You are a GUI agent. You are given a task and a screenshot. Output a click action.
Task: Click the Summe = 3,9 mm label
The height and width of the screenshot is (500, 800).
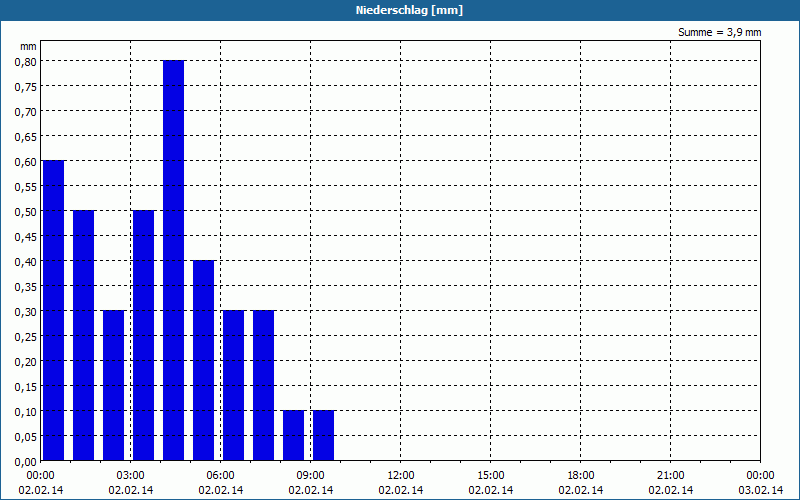click(719, 32)
